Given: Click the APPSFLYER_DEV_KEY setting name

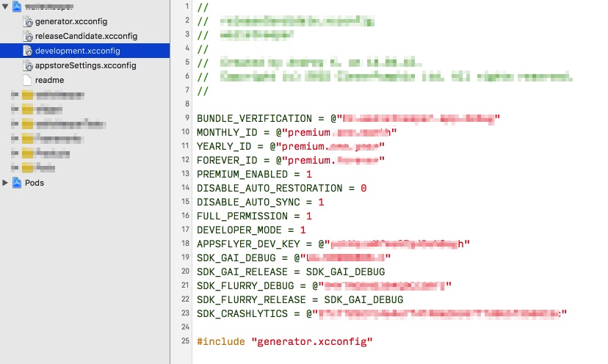Looking at the screenshot, I should click(248, 244).
